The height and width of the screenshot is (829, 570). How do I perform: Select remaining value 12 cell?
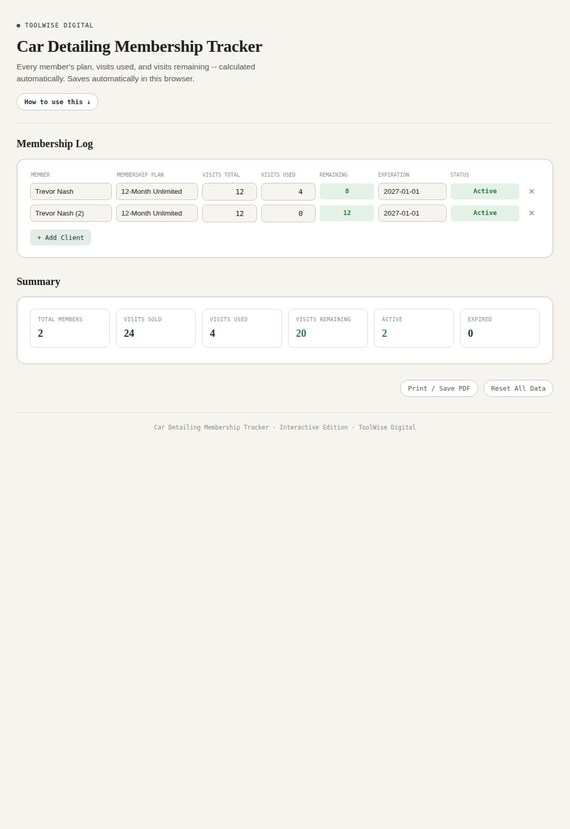(347, 213)
